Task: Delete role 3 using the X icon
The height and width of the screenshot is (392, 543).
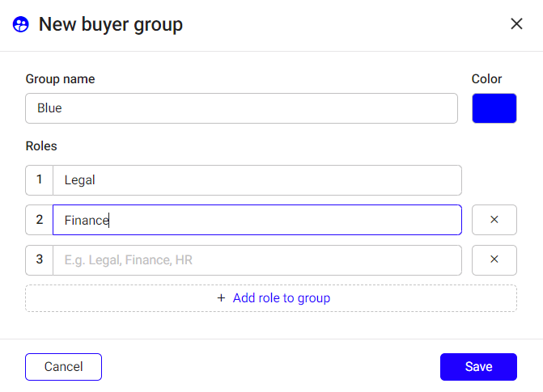Action: [x=494, y=259]
